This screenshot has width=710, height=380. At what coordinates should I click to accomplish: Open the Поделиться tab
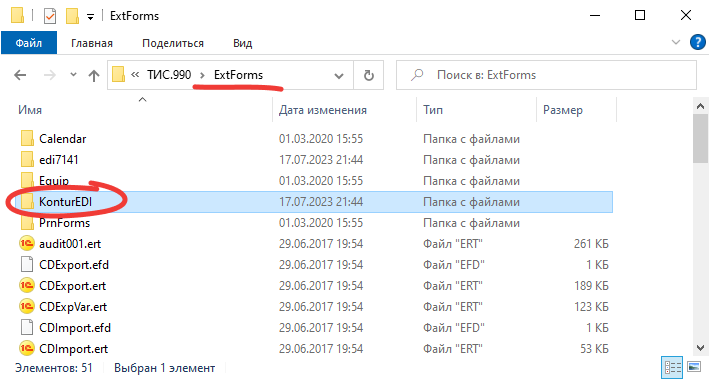[173, 43]
